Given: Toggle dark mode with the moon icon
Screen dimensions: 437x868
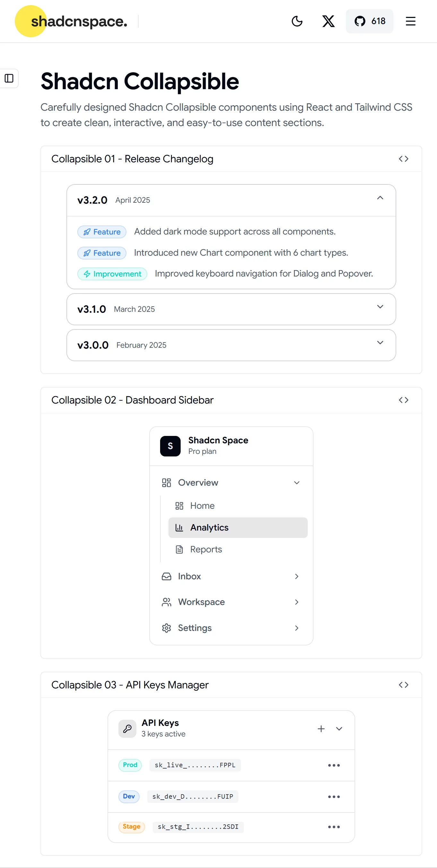Looking at the screenshot, I should (x=297, y=21).
